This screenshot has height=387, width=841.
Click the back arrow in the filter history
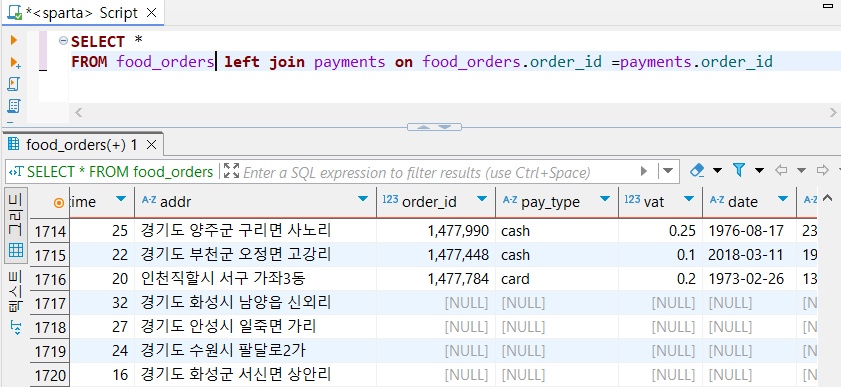pos(781,171)
